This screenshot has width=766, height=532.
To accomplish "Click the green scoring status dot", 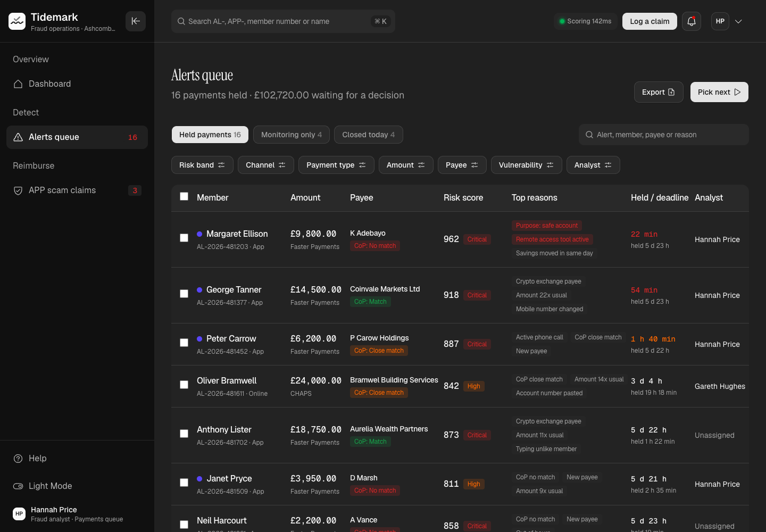I will pos(562,21).
